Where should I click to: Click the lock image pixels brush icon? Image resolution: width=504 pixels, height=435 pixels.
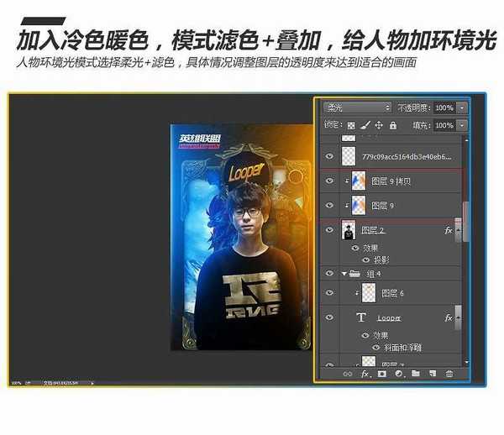(366, 125)
